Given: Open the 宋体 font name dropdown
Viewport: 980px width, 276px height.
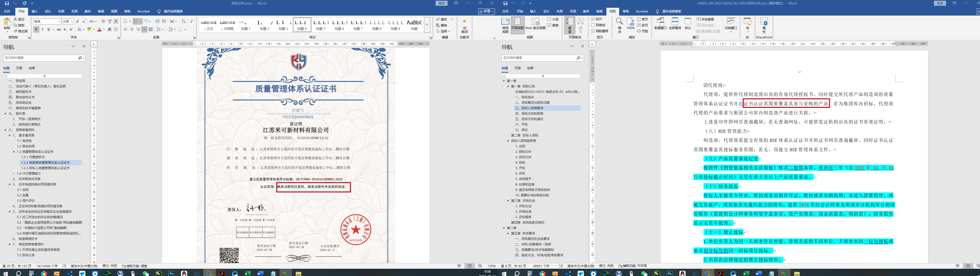Looking at the screenshot, I should [59, 21].
